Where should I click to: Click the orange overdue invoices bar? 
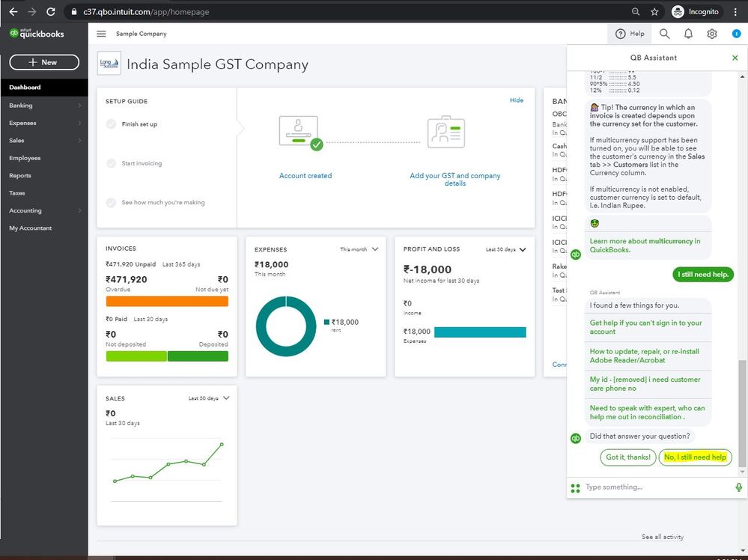167,301
